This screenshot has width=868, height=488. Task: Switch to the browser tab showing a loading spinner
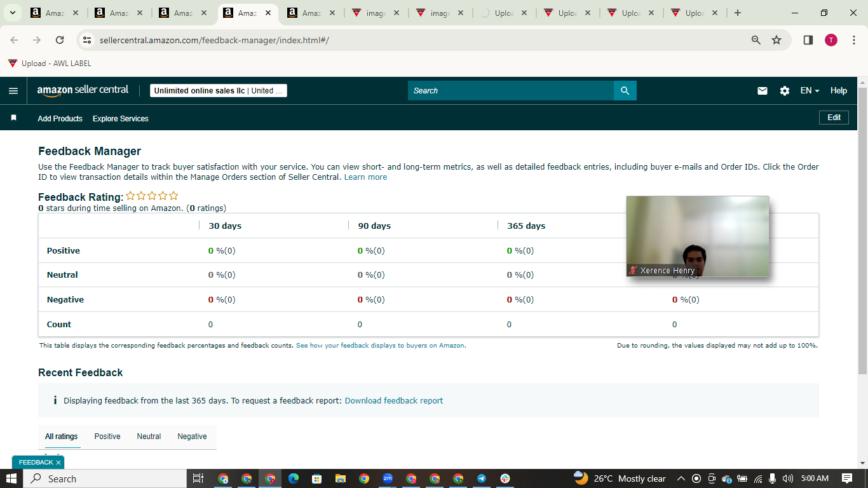[504, 13]
